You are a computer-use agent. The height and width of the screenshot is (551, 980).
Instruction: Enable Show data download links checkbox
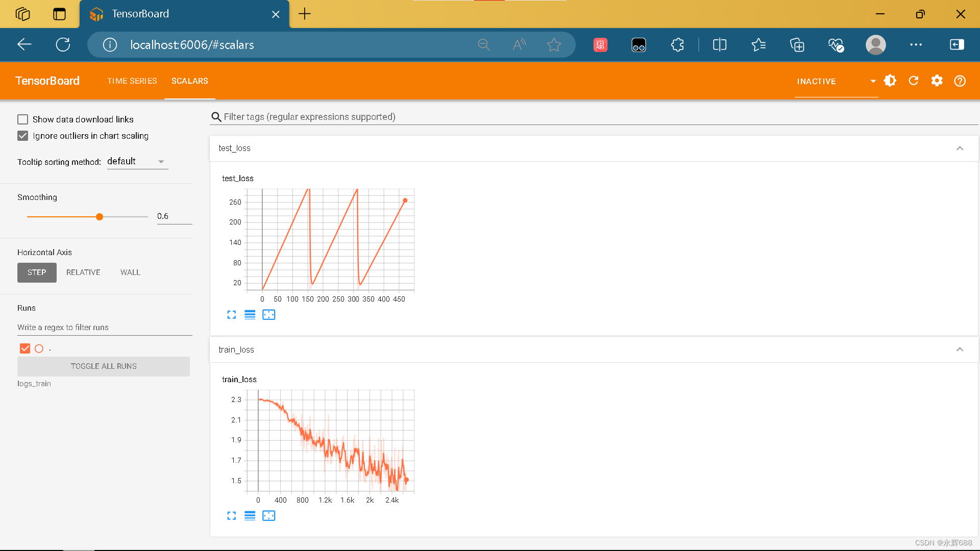pyautogui.click(x=23, y=119)
